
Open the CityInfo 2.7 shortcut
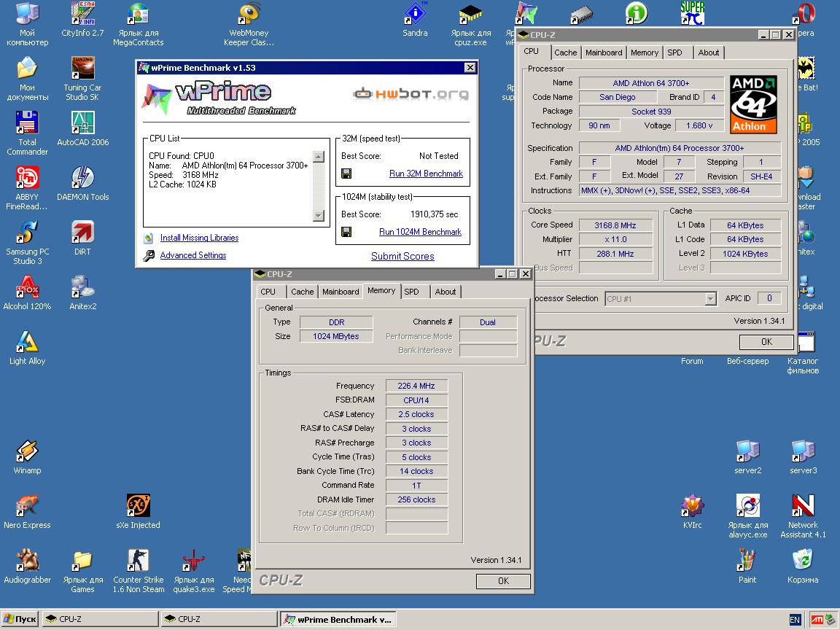tap(82, 15)
